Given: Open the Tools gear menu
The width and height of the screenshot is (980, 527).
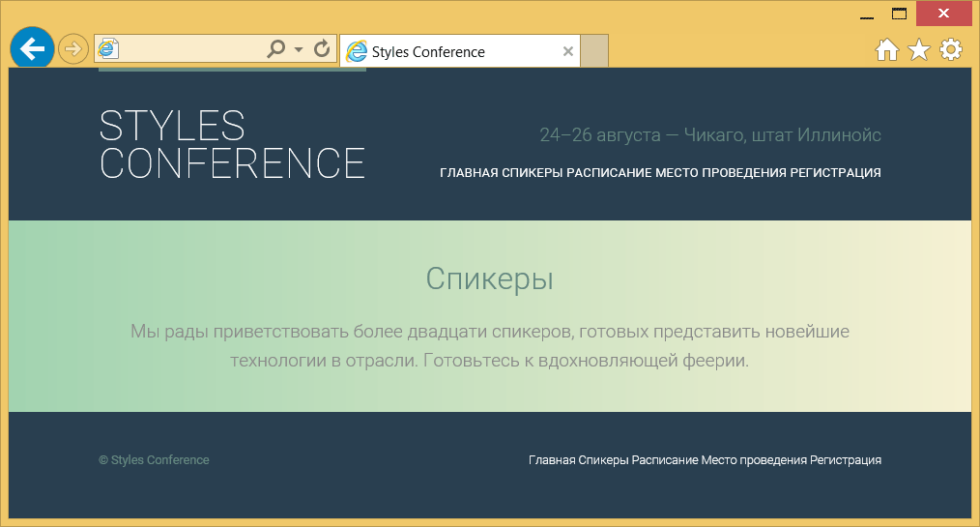Looking at the screenshot, I should point(951,50).
